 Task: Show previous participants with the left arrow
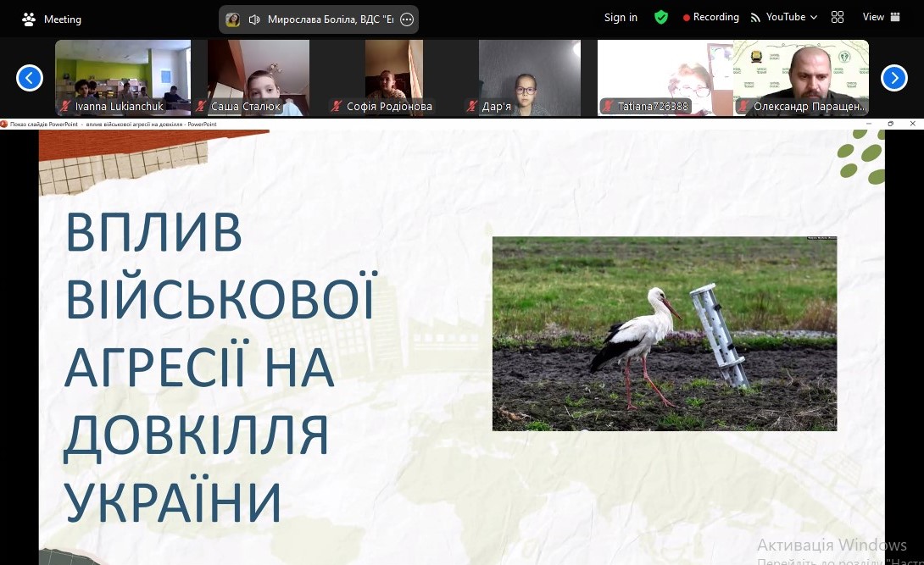click(30, 78)
